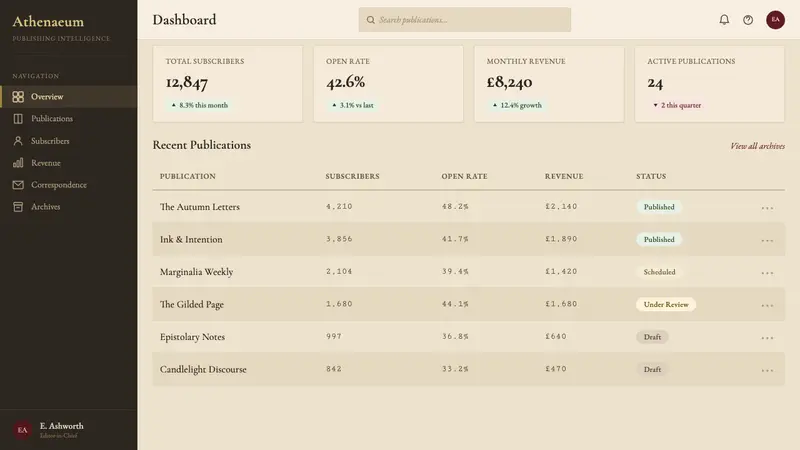Image resolution: width=800 pixels, height=450 pixels.
Task: Open the View all archives link
Action: pos(757,146)
